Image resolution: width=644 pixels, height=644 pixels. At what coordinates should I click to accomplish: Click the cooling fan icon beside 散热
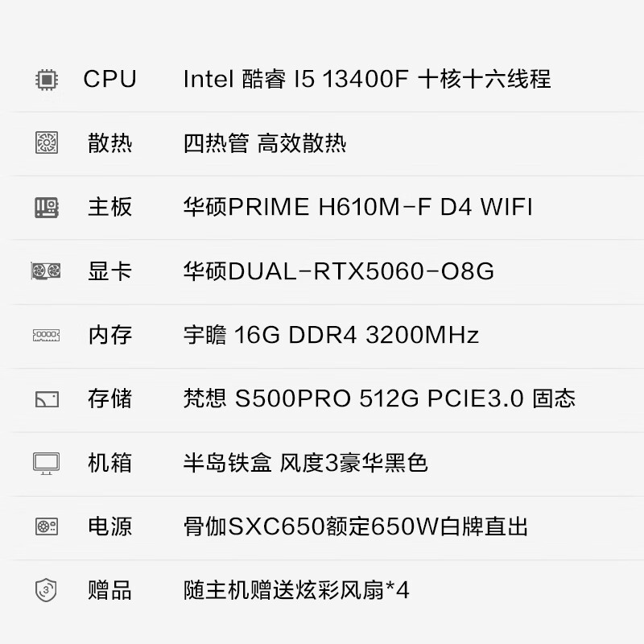click(47, 142)
